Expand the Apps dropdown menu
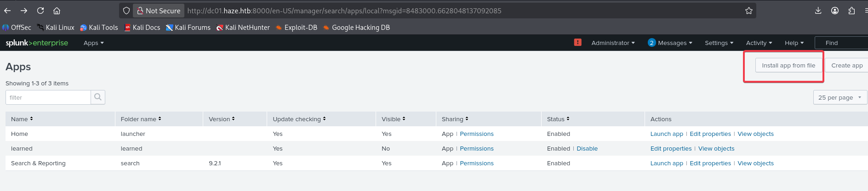The height and width of the screenshot is (191, 868). 93,43
